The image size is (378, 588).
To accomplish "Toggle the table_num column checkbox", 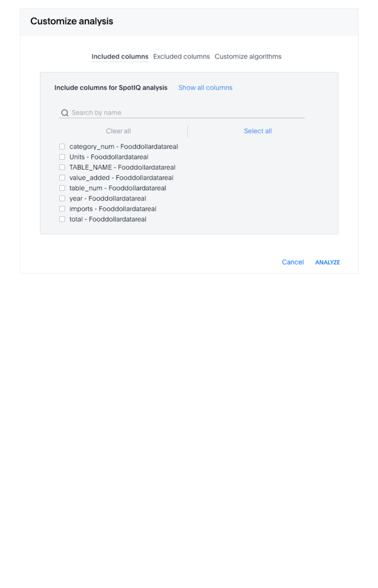I will click(x=62, y=188).
